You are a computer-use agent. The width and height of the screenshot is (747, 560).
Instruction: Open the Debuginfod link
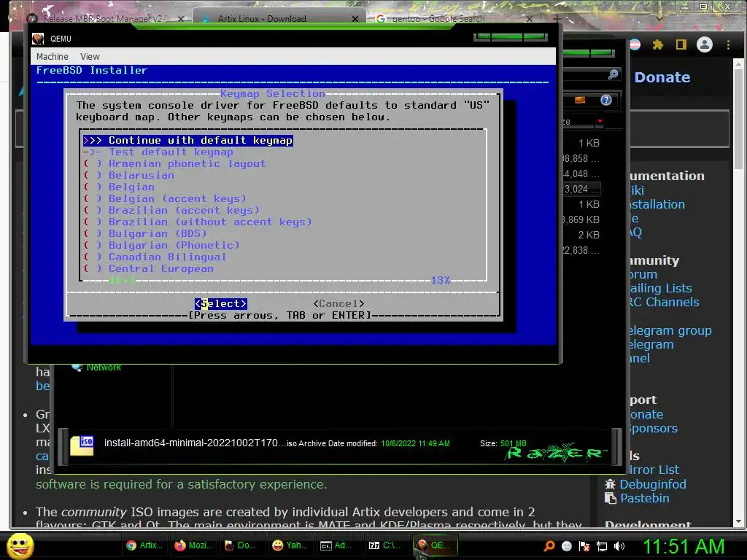[653, 484]
